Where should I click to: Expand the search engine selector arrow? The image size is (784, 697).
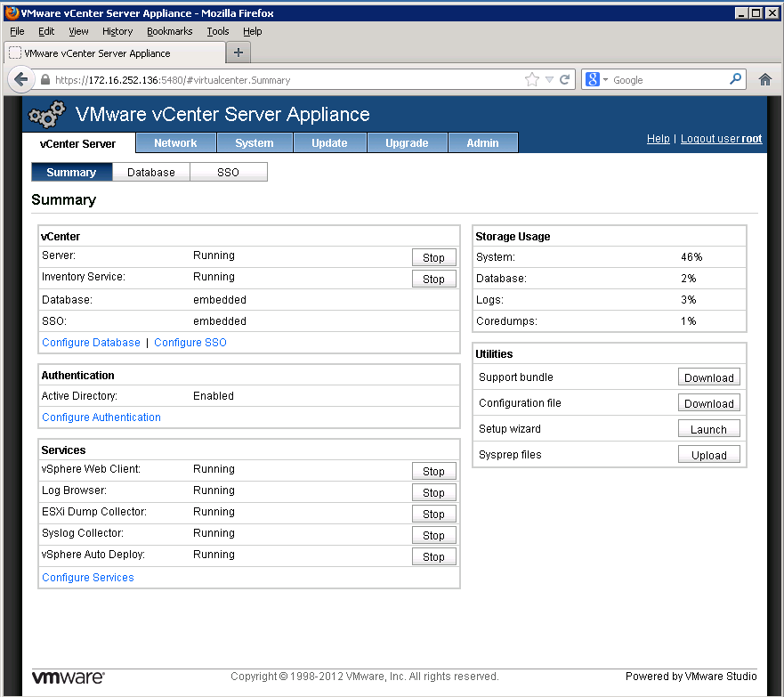point(605,80)
